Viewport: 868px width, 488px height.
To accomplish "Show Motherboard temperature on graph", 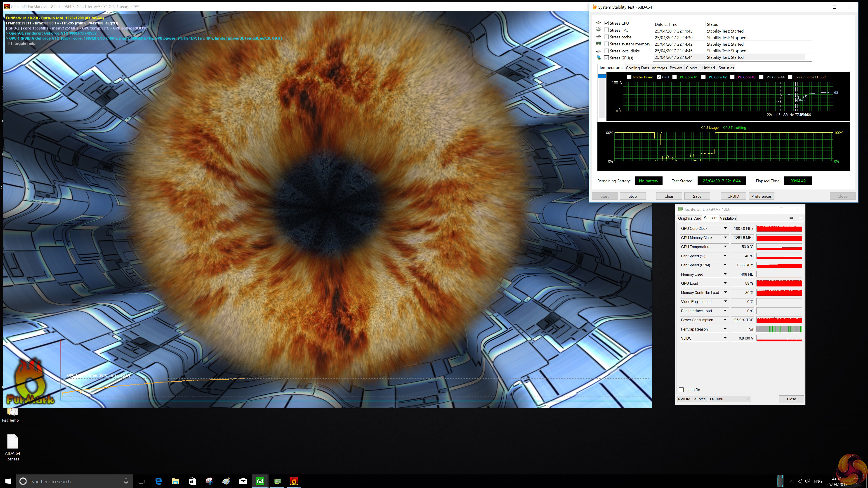I will [x=629, y=77].
